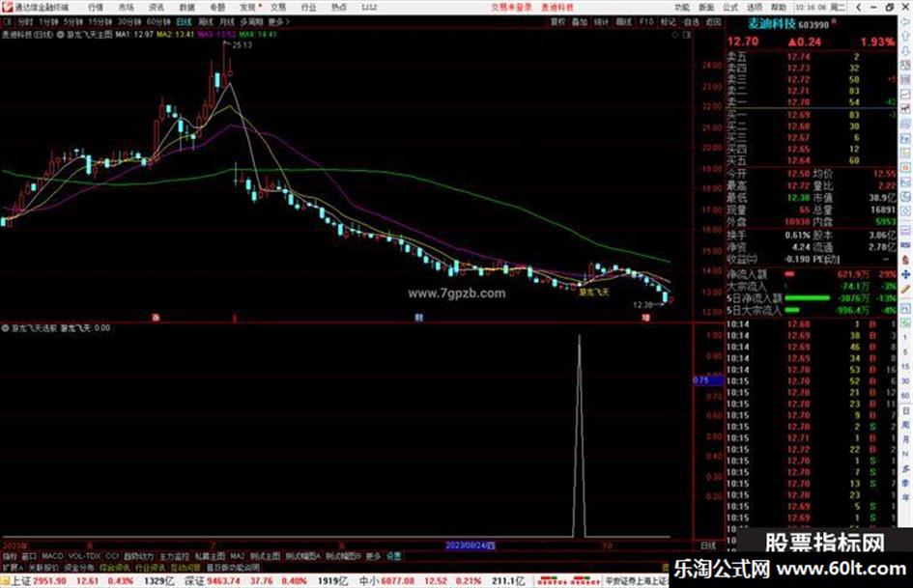Click the 返回 back button

(713, 21)
